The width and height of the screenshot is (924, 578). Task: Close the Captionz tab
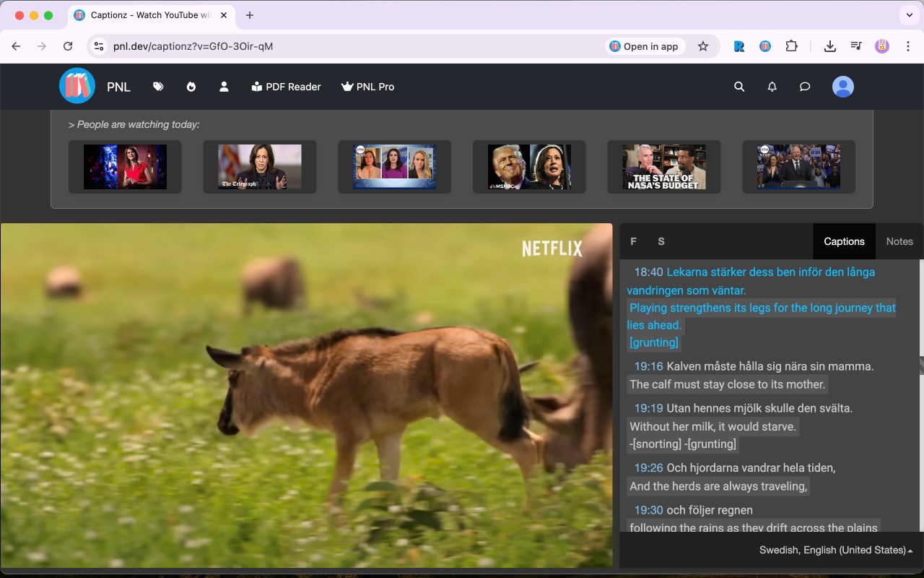coord(224,15)
